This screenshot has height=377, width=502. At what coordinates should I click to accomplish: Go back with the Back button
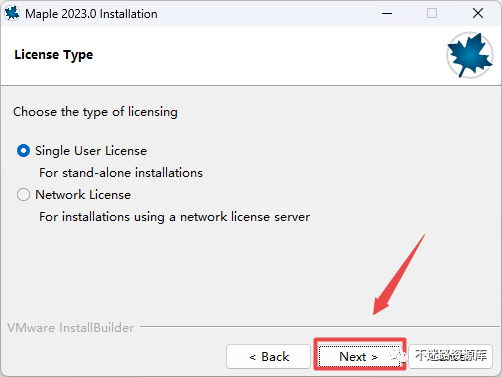tap(268, 357)
